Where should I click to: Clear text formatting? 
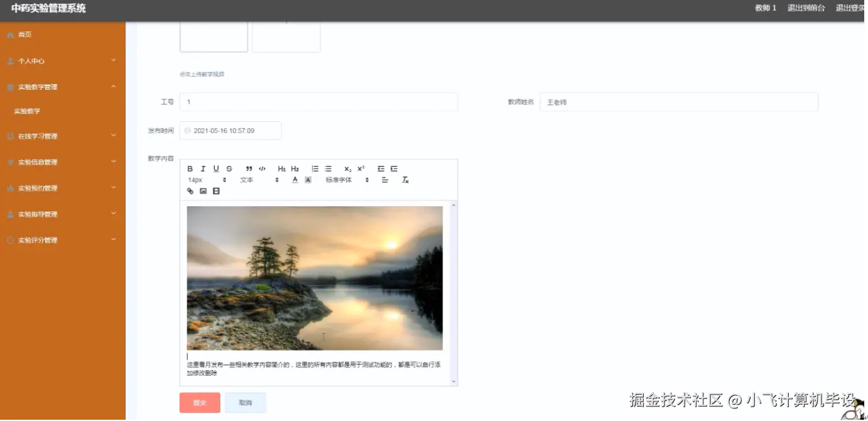point(405,180)
